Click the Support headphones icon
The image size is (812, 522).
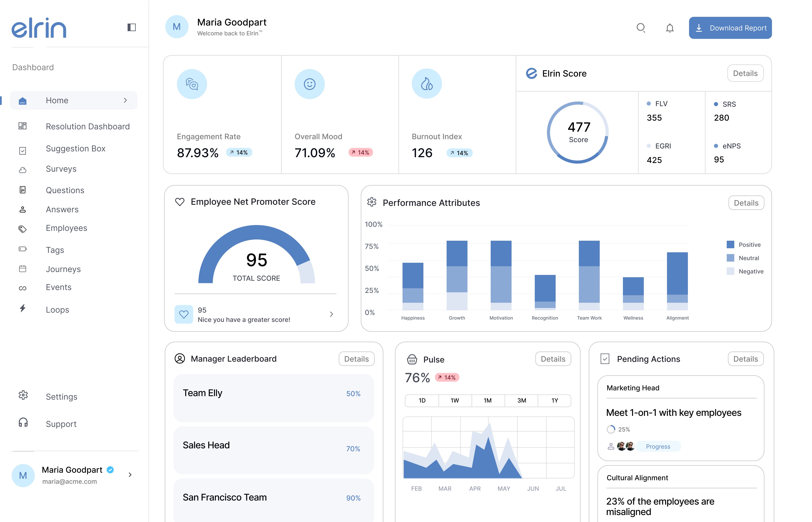tap(23, 422)
